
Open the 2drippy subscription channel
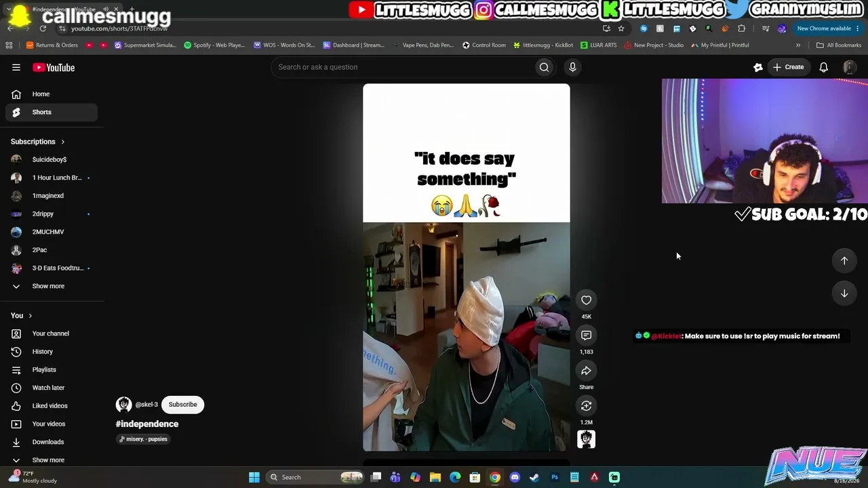point(52,213)
